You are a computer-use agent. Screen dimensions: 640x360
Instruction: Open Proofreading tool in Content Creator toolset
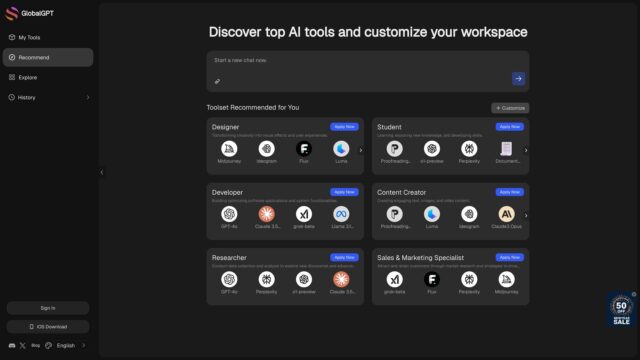coord(394,214)
